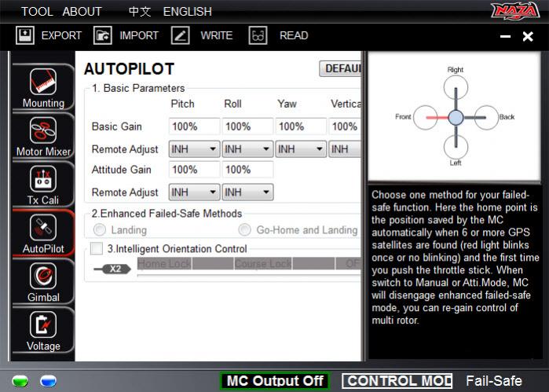The image size is (549, 392).
Task: Open the Mounting settings panel
Action: tap(43, 86)
